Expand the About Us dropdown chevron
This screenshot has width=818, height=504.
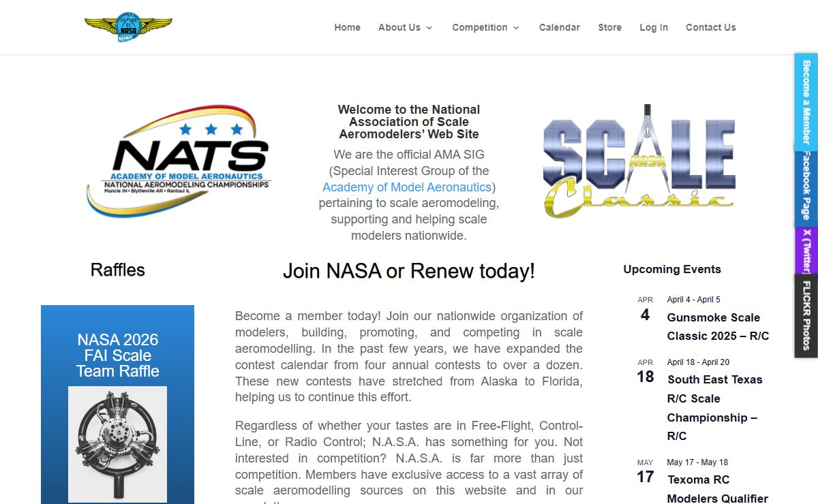click(x=429, y=28)
